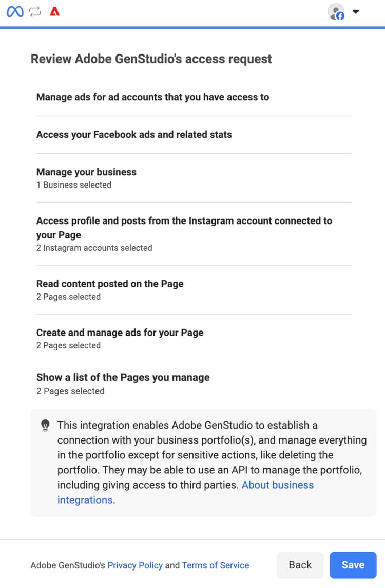Open 'Read content posted on the Page'
385x588 pixels.
[110, 284]
